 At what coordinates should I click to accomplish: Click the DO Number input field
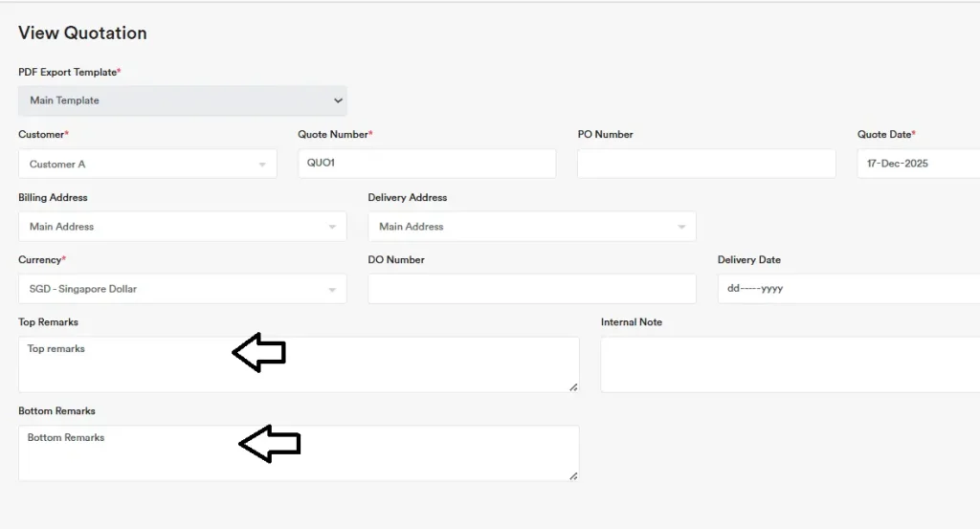pyautogui.click(x=531, y=289)
